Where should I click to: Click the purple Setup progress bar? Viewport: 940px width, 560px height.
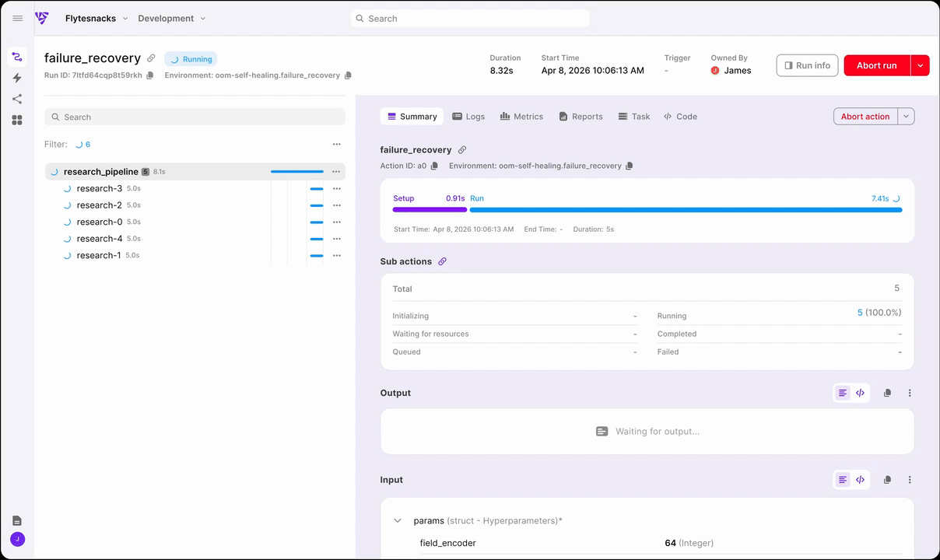point(430,209)
